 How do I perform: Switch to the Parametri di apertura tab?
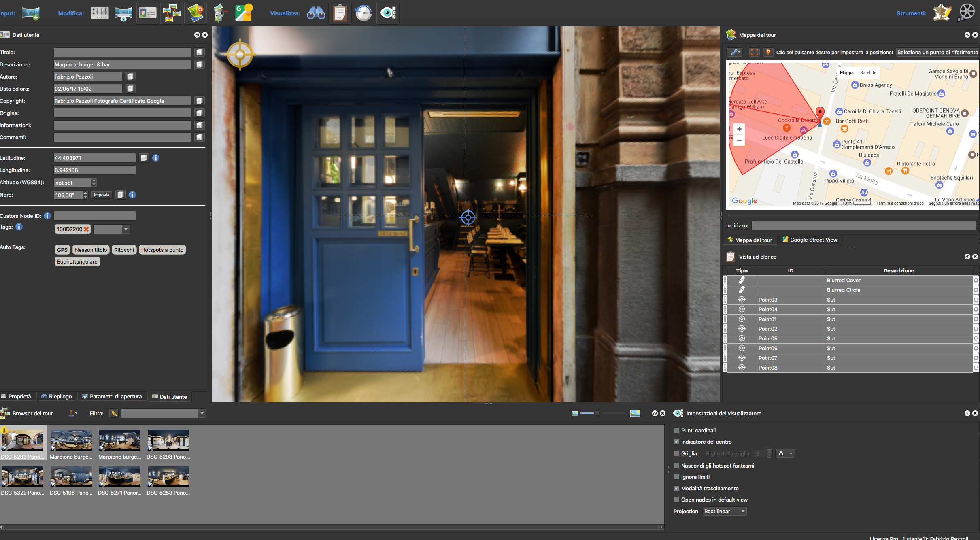click(x=112, y=397)
